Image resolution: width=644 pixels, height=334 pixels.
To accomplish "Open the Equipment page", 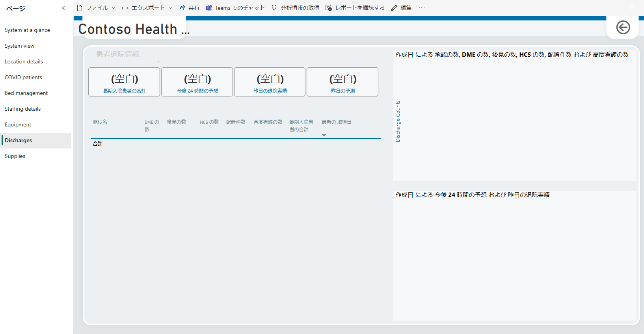I will coord(35,124).
